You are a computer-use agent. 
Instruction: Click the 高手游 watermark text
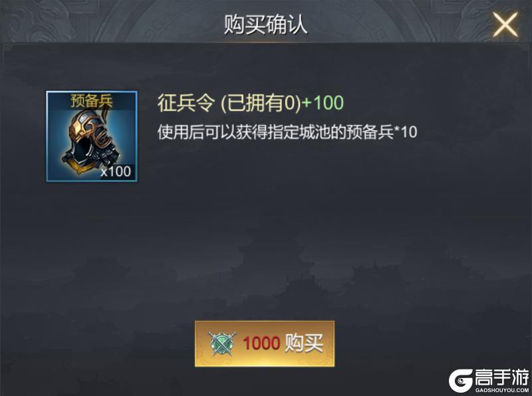502,377
